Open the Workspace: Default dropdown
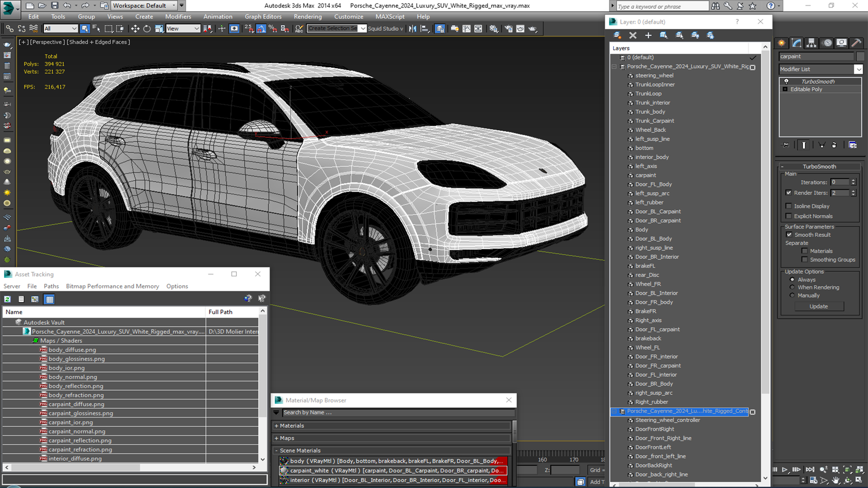868x488 pixels. [144, 5]
